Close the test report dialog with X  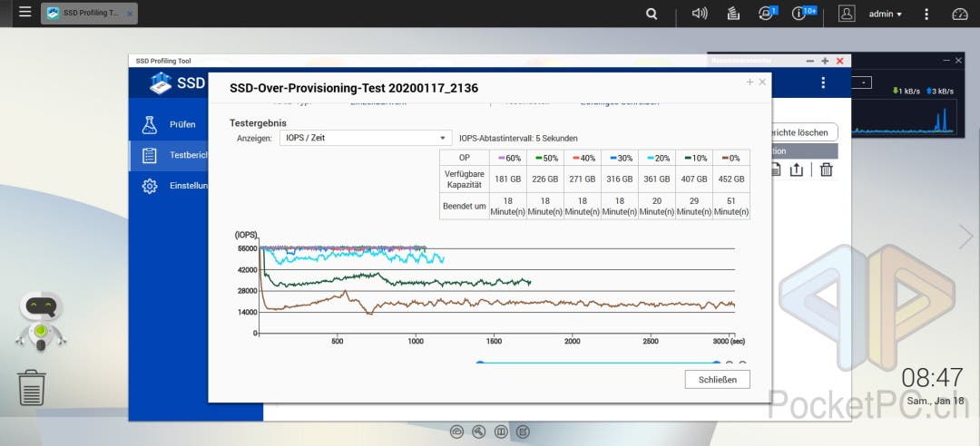(x=762, y=82)
